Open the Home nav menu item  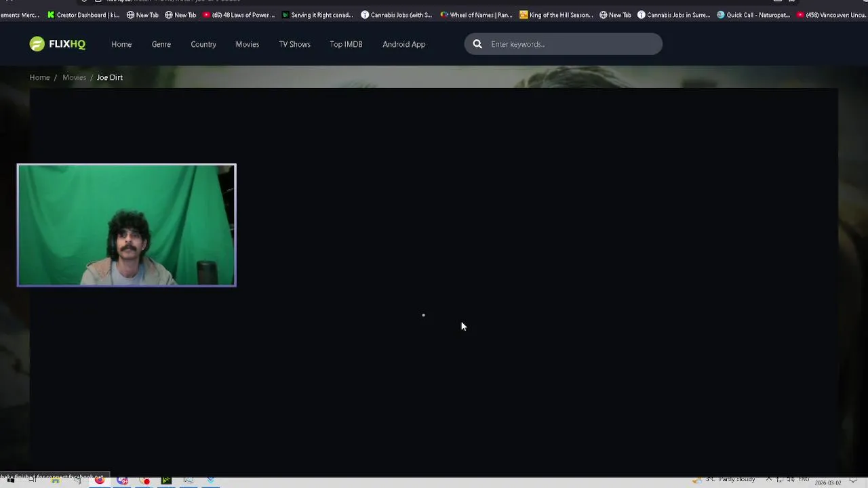coord(121,44)
